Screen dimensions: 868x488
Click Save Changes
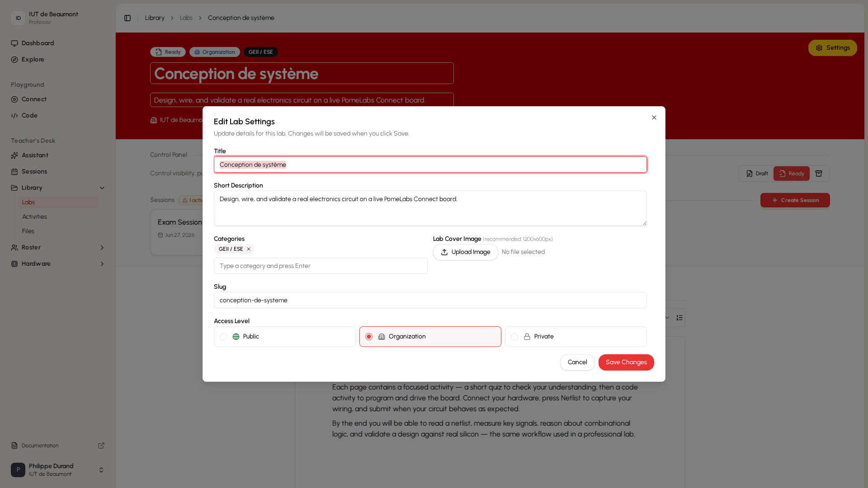[x=626, y=362]
